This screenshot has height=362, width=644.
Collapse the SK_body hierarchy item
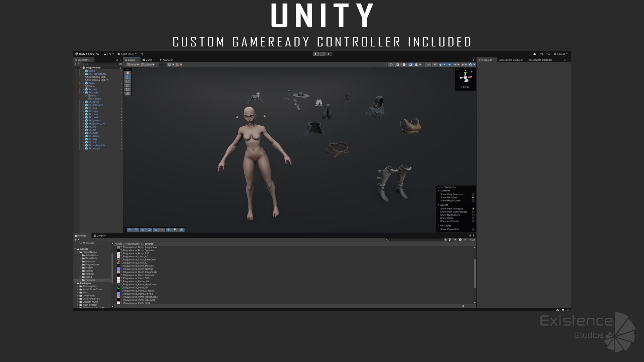tap(84, 93)
